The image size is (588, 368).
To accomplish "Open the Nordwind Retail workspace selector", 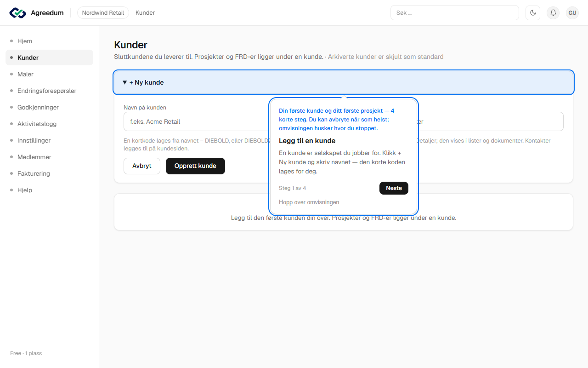I will (x=103, y=13).
